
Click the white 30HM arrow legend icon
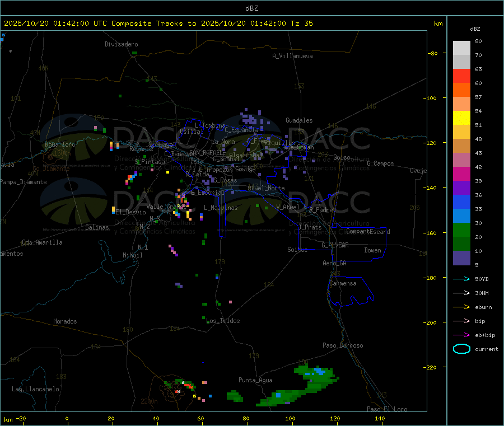point(461,293)
